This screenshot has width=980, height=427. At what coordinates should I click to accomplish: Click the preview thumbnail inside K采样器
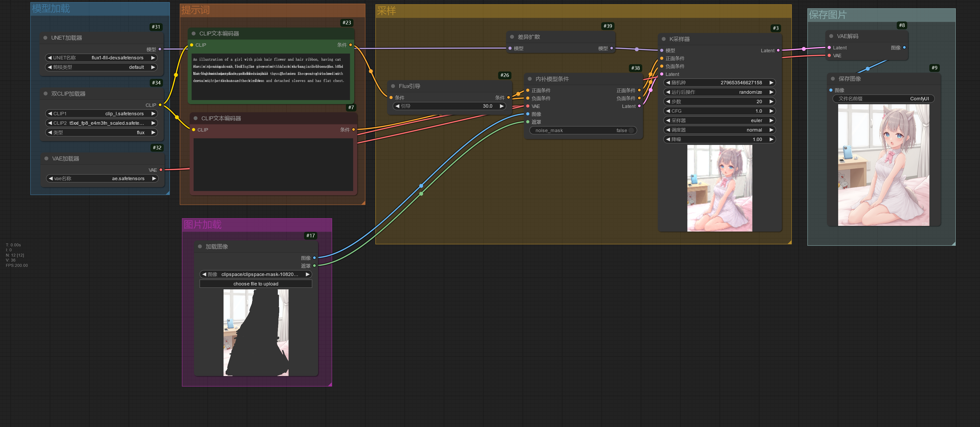[719, 188]
